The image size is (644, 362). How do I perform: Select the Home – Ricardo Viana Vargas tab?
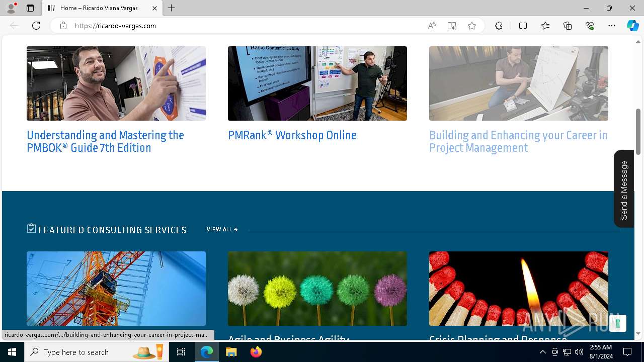pyautogui.click(x=102, y=8)
